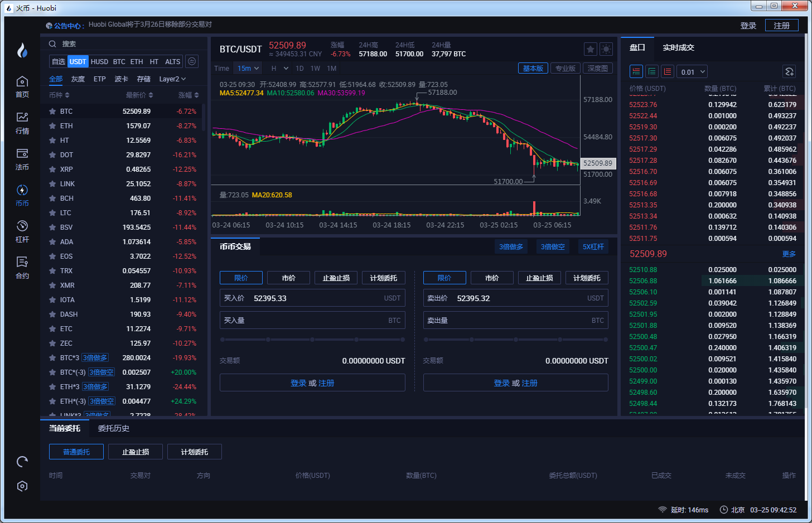Image resolution: width=812 pixels, height=523 pixels.
Task: Click the 搜索 search input field
Action: click(x=123, y=44)
